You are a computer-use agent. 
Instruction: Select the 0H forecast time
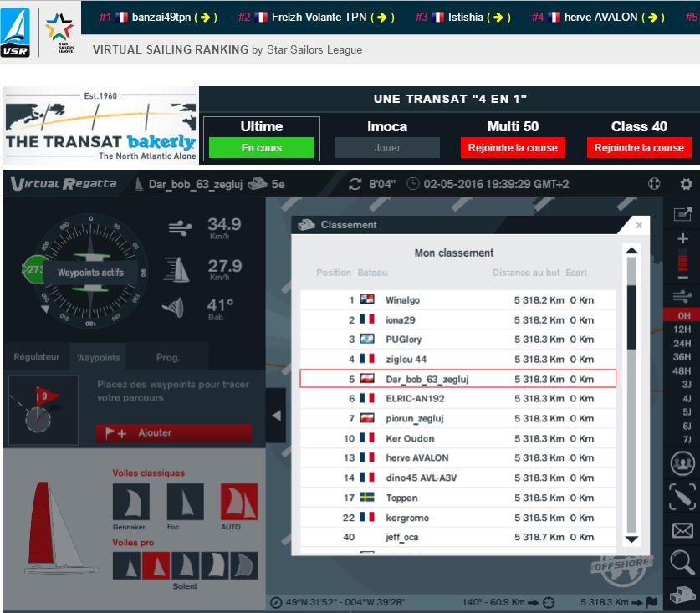click(682, 315)
